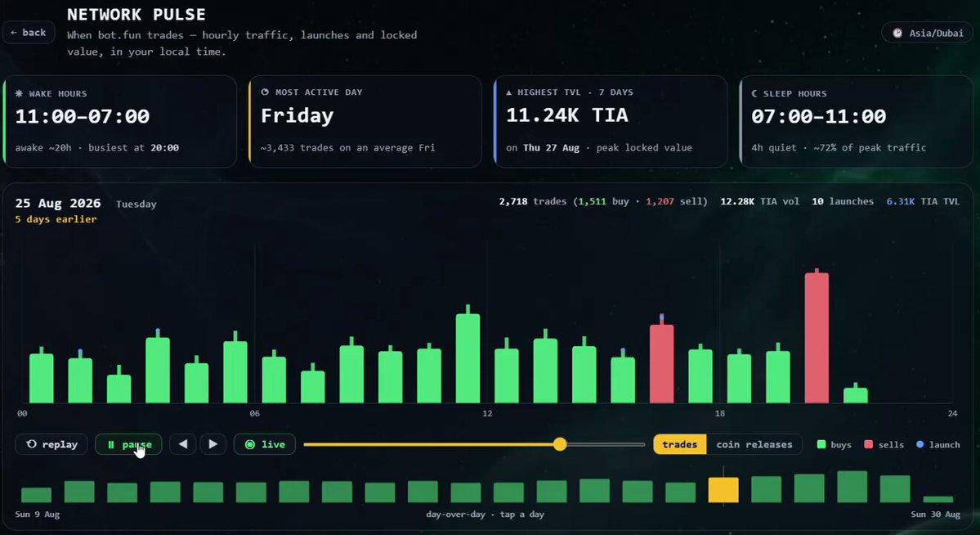Click the '6.31K TIA TVL' stat

coord(923,201)
